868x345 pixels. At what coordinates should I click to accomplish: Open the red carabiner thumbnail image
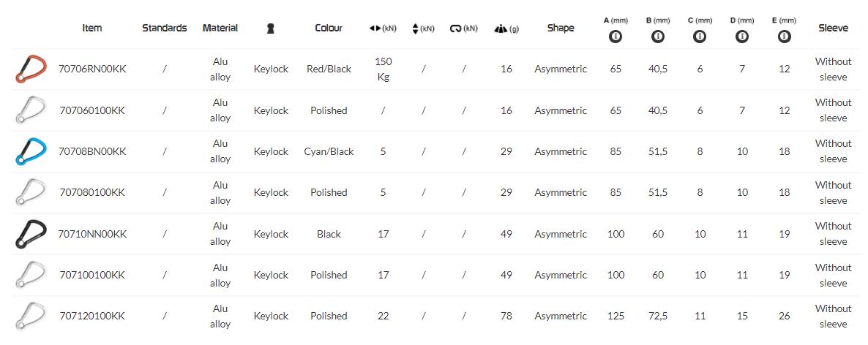29,69
